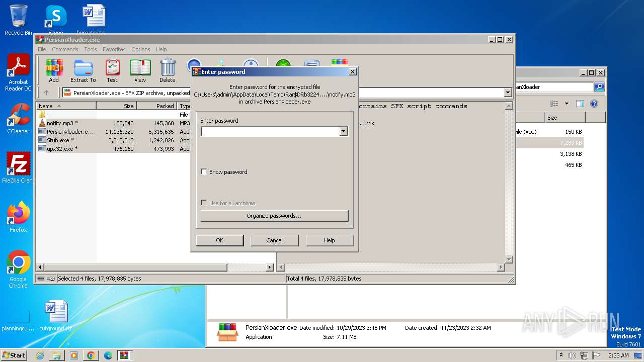Click the Test archive toolbar icon
Viewport: 644px width, 362px height.
(112, 70)
